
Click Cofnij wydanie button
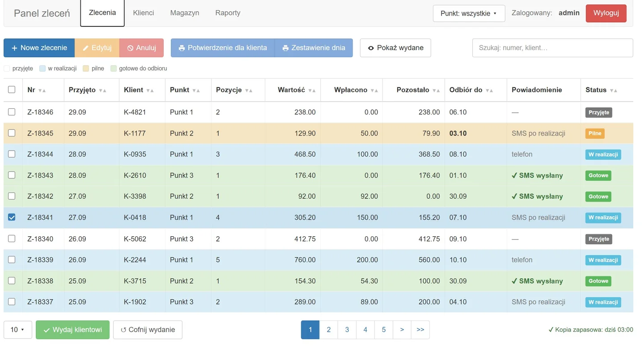coord(148,330)
